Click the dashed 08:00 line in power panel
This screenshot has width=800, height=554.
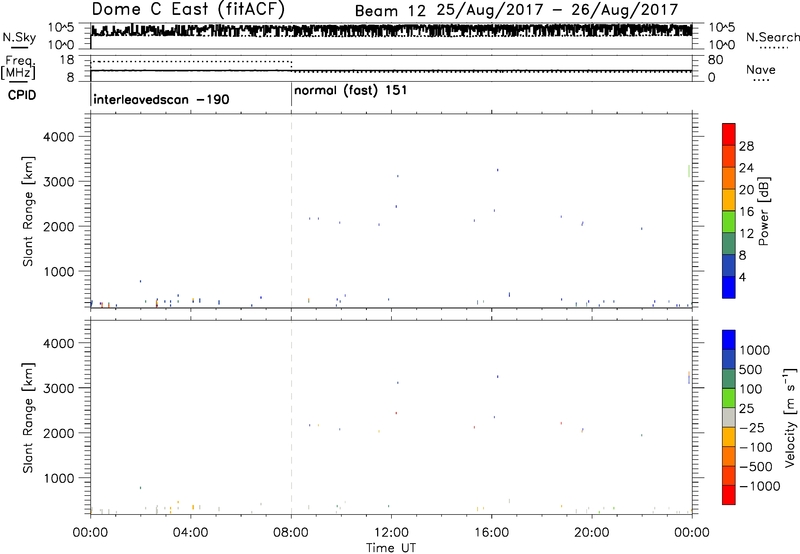click(x=291, y=211)
